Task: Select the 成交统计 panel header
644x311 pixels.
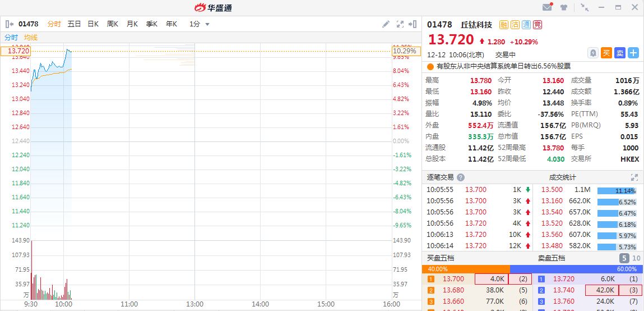Action: click(563, 177)
